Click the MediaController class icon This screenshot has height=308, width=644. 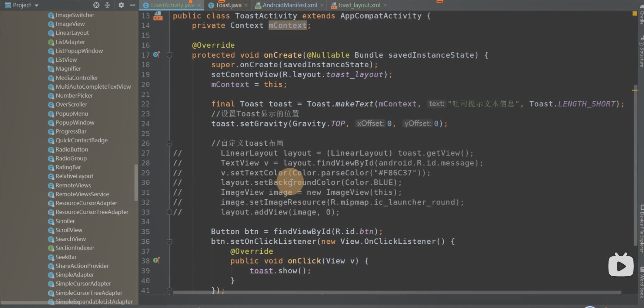51,78
